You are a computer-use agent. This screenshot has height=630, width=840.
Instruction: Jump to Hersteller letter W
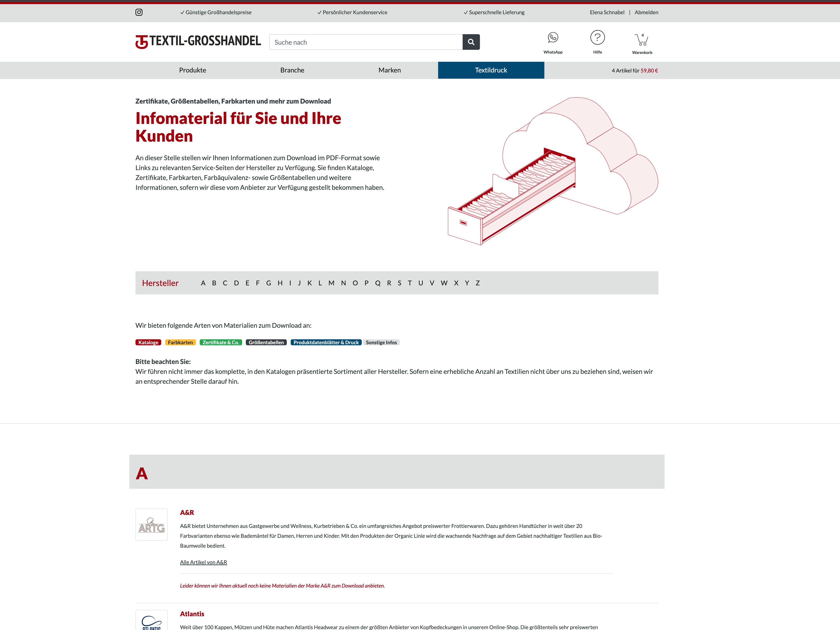[x=444, y=283]
